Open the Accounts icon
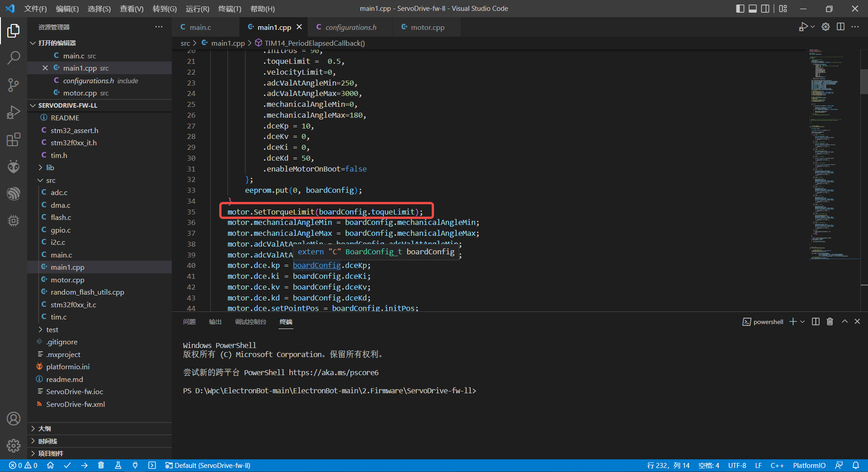Screen dimensions: 868x472 (x=14, y=419)
